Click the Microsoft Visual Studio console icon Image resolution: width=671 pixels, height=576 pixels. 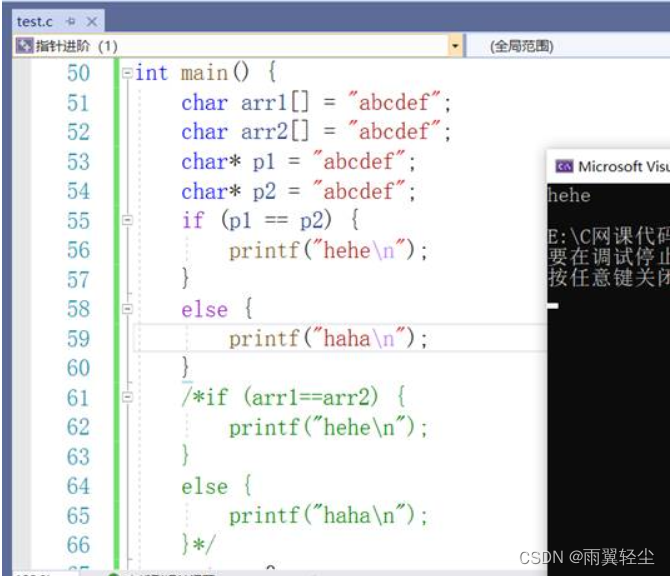(x=564, y=166)
